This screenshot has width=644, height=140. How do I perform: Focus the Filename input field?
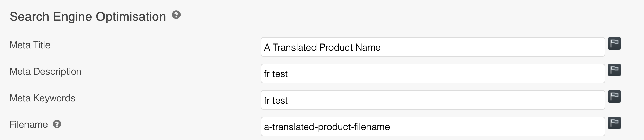click(432, 127)
